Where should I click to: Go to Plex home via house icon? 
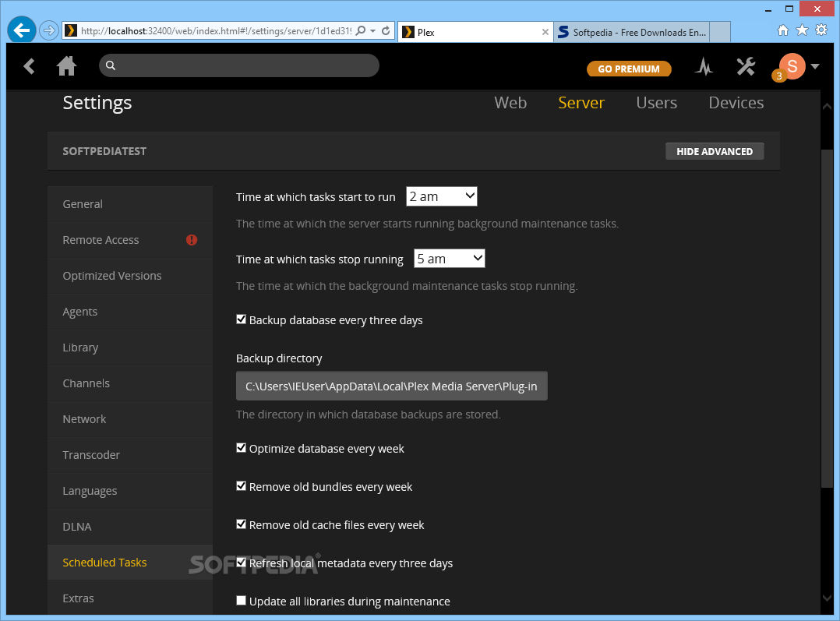66,66
